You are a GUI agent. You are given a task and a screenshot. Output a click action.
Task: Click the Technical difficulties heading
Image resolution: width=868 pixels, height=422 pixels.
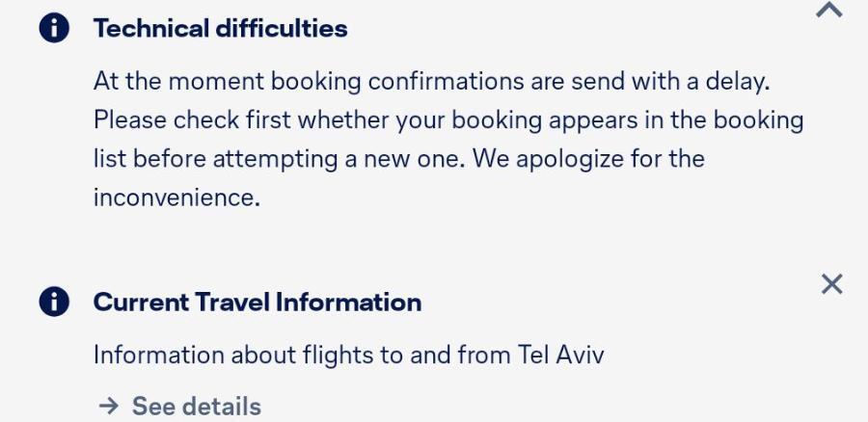(220, 28)
